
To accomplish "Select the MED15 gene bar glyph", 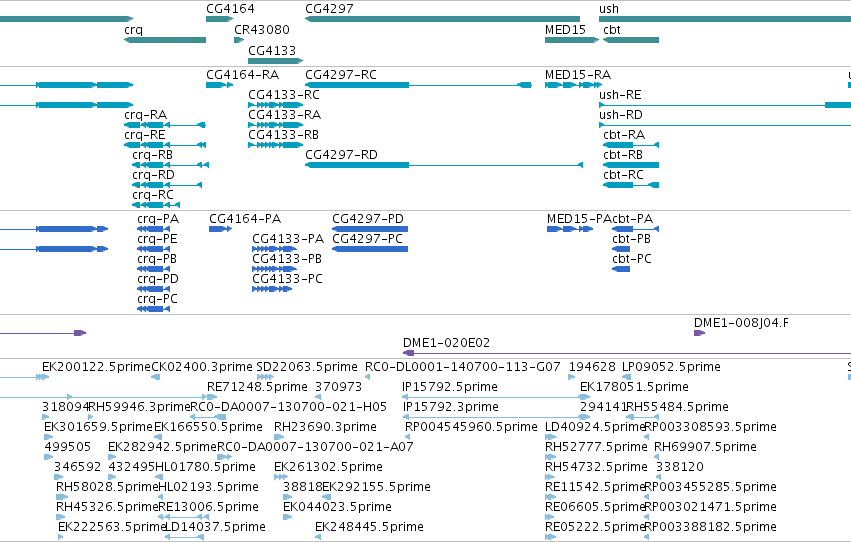I will tap(571, 40).
